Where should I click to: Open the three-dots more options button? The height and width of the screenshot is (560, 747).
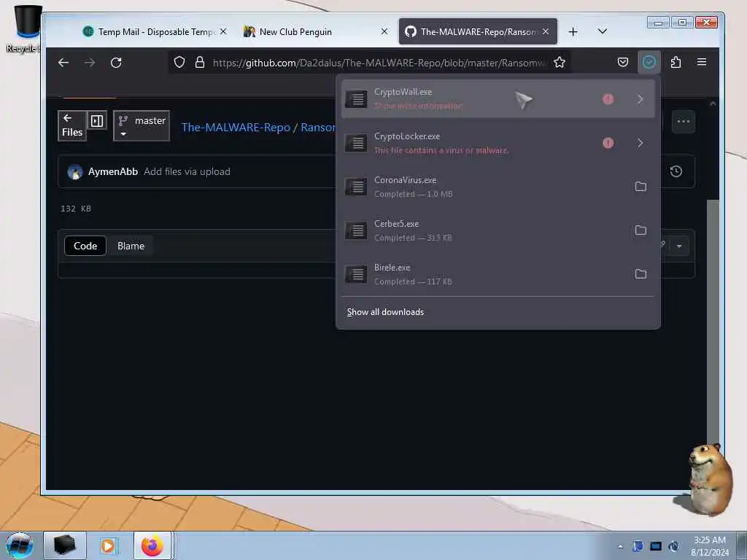(x=683, y=122)
